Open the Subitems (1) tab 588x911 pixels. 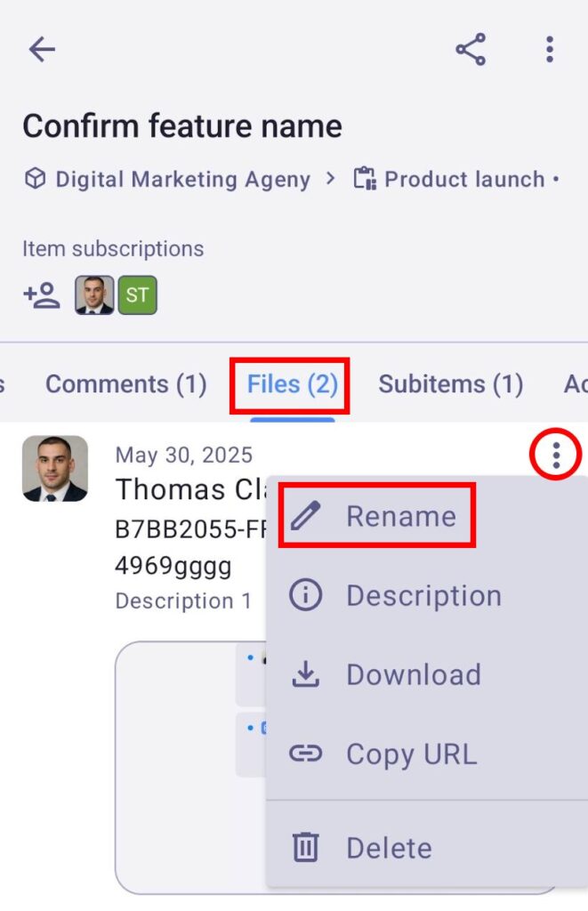[x=450, y=384]
